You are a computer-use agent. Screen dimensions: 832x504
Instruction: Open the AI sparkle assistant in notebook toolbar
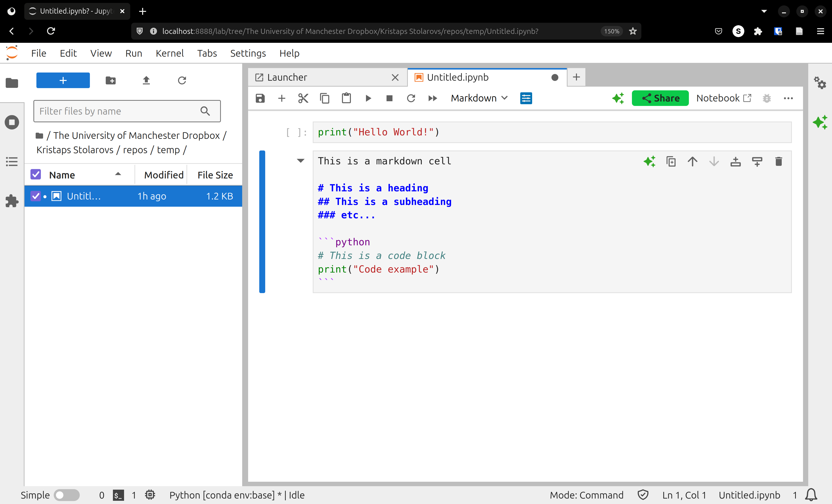click(618, 98)
